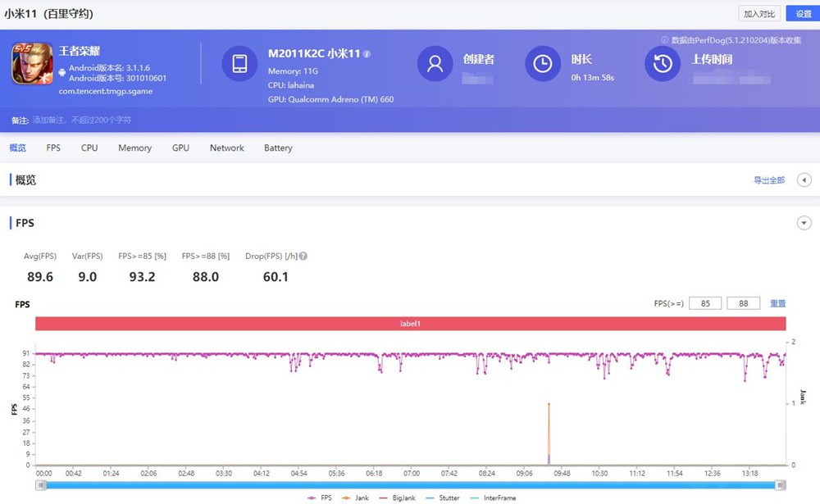The width and height of the screenshot is (820, 504).
Task: Click the Drop(FPS) value 60.1
Action: [x=276, y=277]
